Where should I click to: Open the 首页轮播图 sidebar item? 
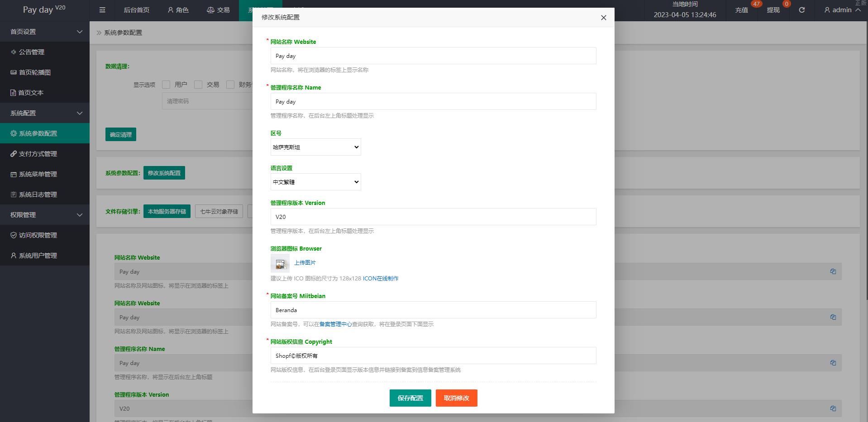pos(45,72)
